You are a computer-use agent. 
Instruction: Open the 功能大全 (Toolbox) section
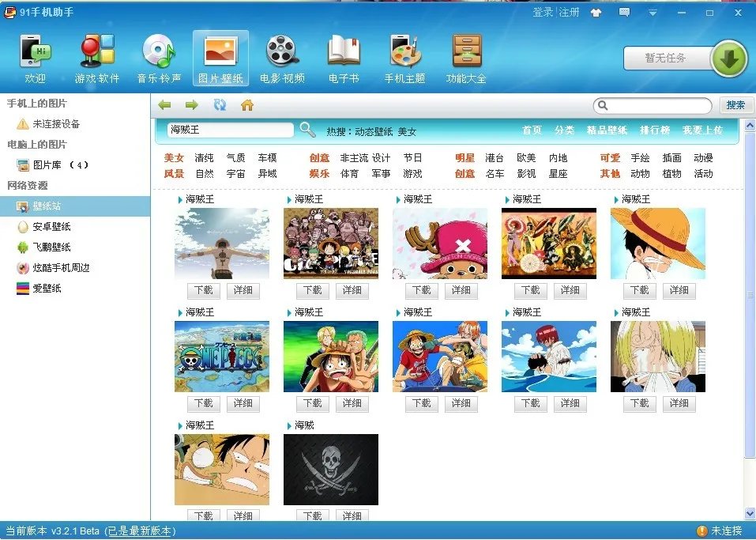(x=465, y=57)
